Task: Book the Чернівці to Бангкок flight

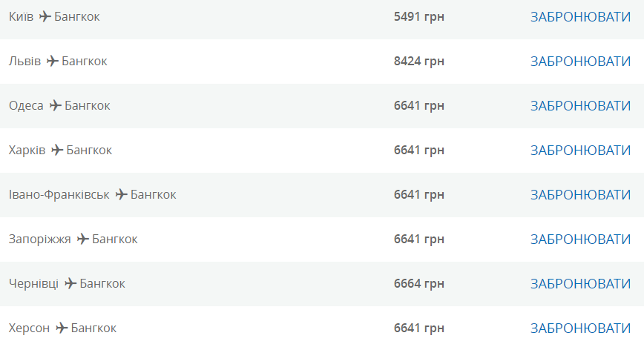Action: click(x=580, y=283)
